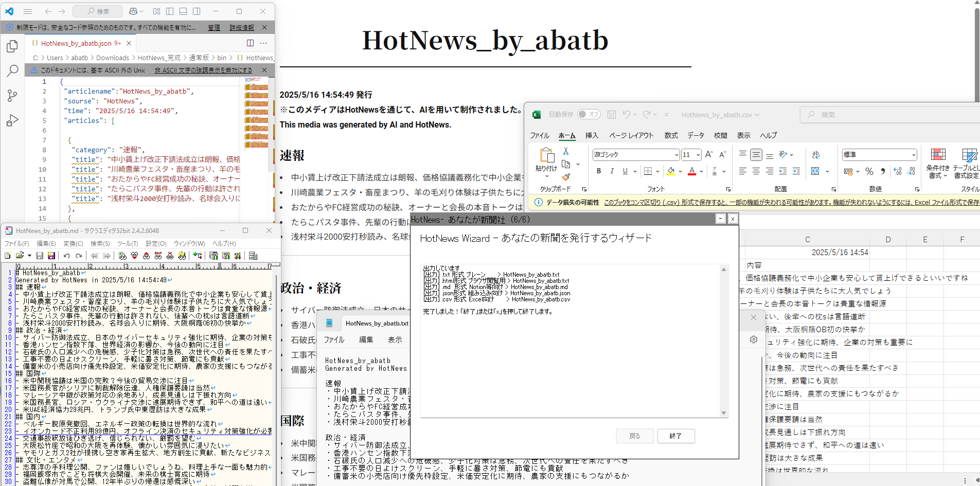Open Notepad 編集 menu for HotNews_by_abatb.txt
The image size is (980, 486).
tap(366, 339)
